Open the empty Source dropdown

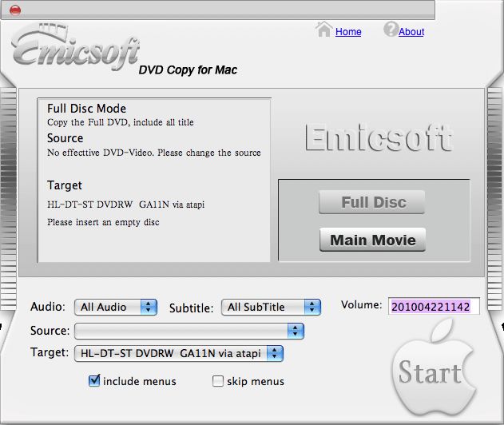coord(189,331)
